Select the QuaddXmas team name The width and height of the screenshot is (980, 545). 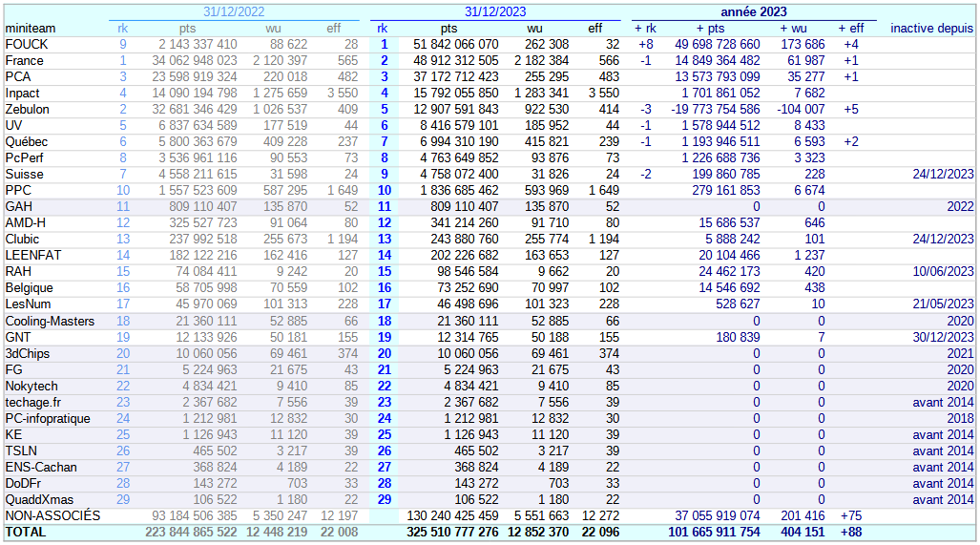tap(39, 500)
